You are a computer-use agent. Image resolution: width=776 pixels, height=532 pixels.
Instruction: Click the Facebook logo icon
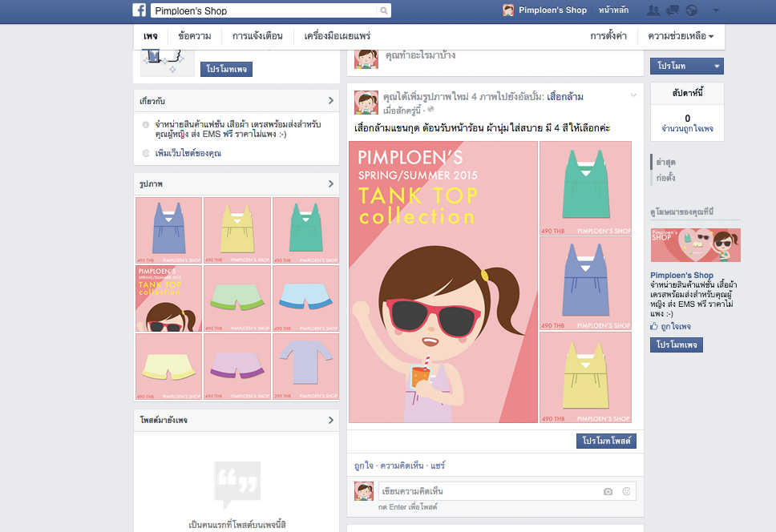[x=139, y=10]
